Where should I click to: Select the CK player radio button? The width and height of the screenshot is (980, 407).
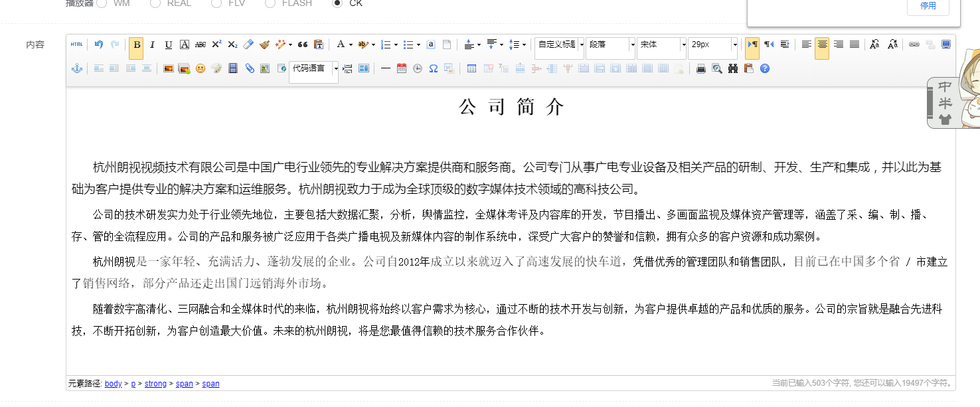click(337, 3)
